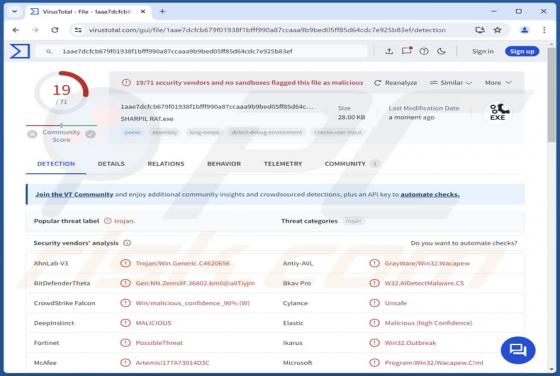Click the hash search input field
The width and height of the screenshot is (560, 376).
(204, 51)
